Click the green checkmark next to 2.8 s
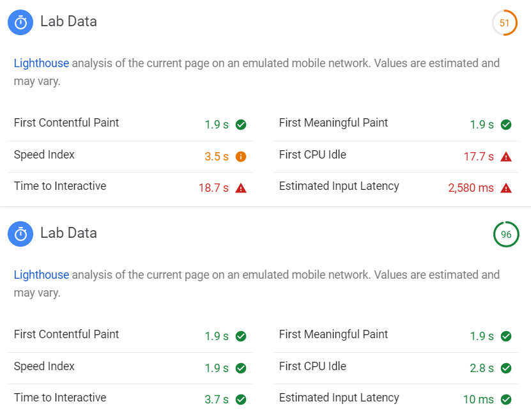Screen dimensions: 531x420 click(x=506, y=368)
